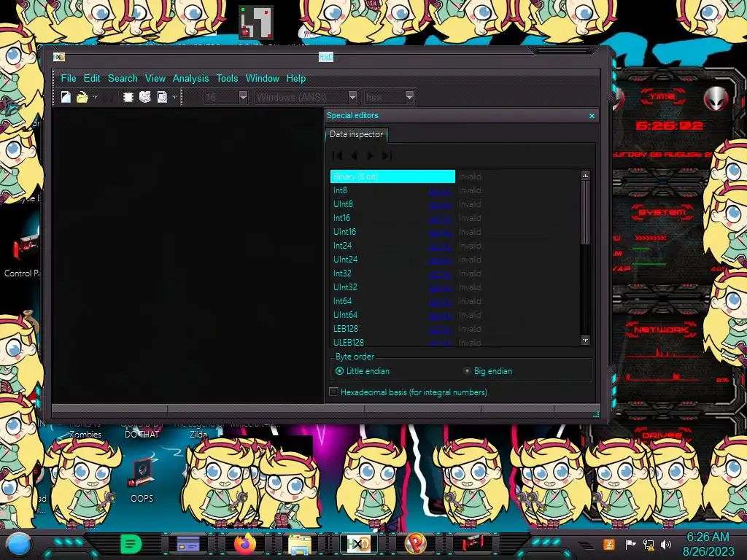Click the go to link beside Int8
Image resolution: width=747 pixels, height=560 pixels.
pyautogui.click(x=440, y=191)
